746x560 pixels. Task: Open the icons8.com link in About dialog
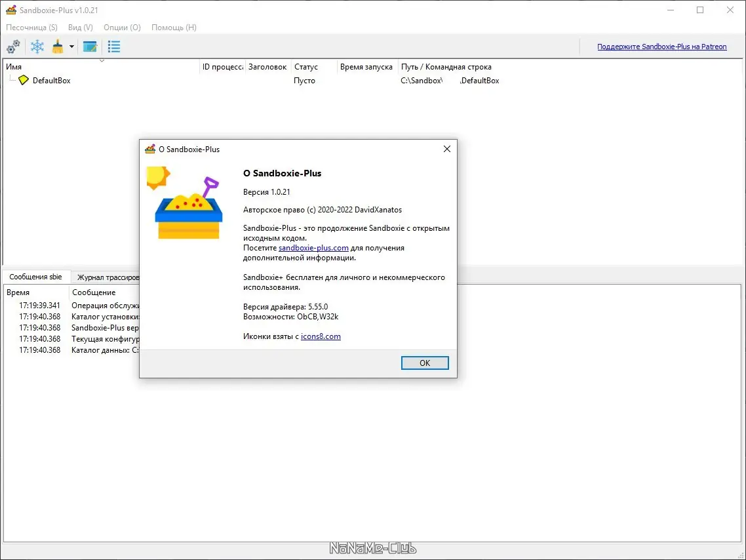point(321,336)
